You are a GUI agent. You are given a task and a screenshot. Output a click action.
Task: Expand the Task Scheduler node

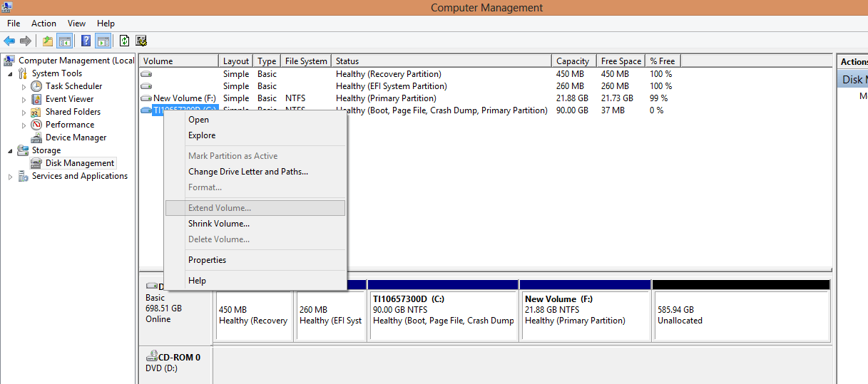[24, 86]
